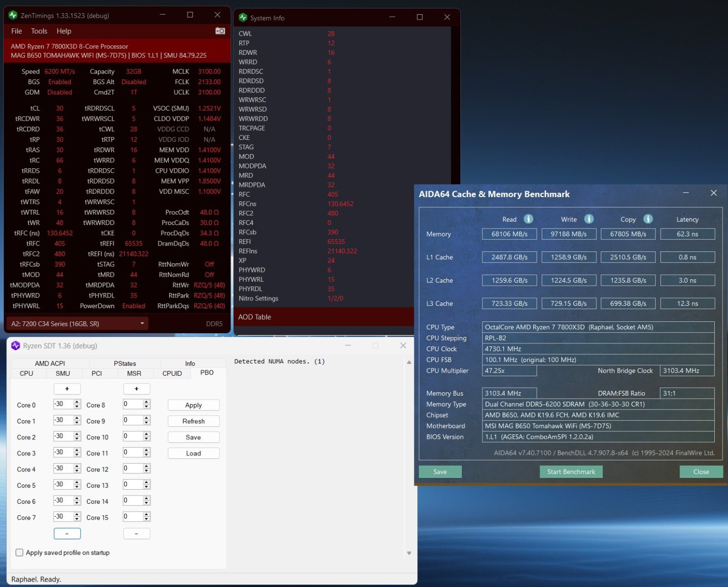Click the minus button below Core 7
This screenshot has height=587, width=728.
pyautogui.click(x=67, y=534)
